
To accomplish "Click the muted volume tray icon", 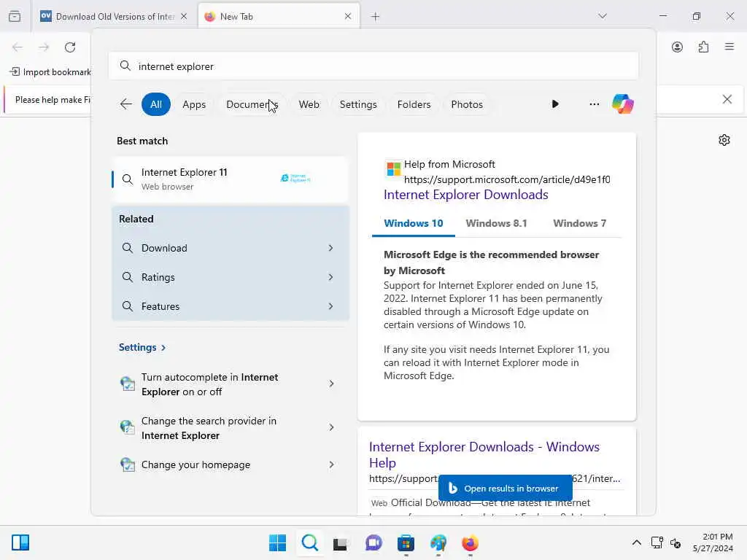I will (675, 542).
